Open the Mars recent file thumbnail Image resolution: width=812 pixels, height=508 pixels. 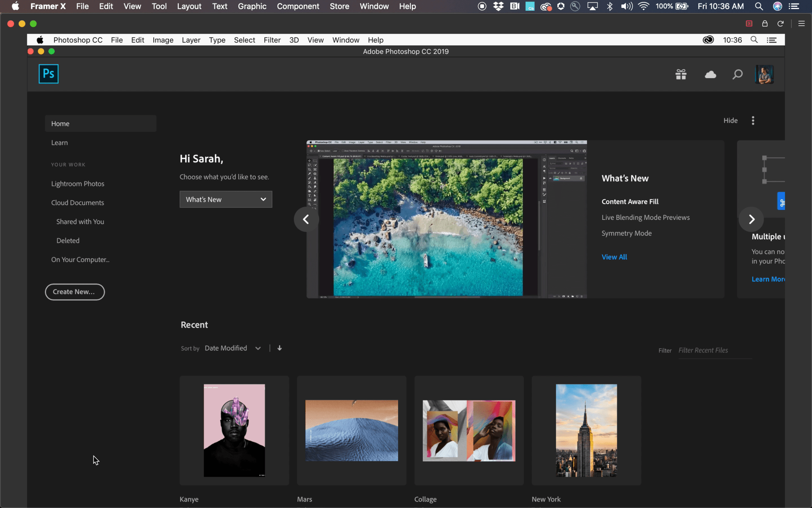pos(352,431)
